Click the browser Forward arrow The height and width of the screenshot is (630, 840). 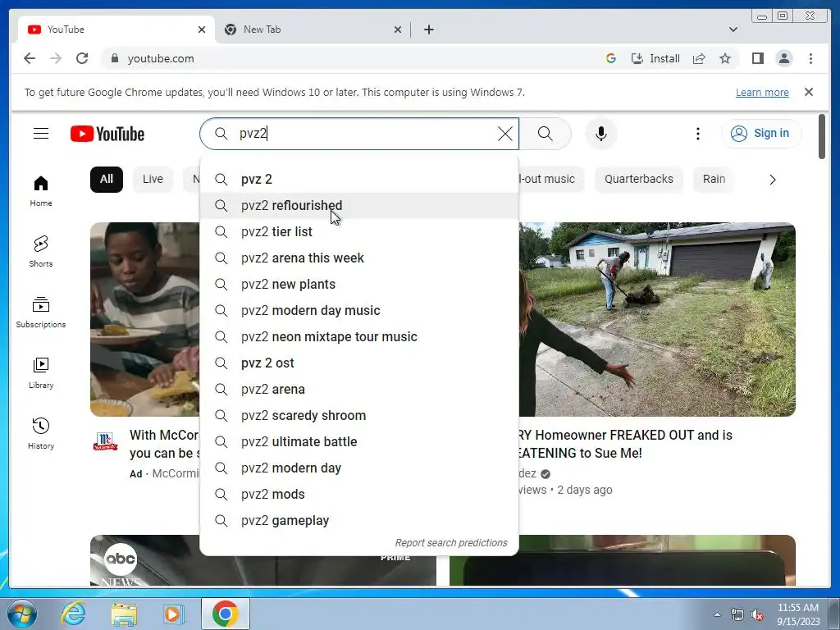tap(56, 58)
